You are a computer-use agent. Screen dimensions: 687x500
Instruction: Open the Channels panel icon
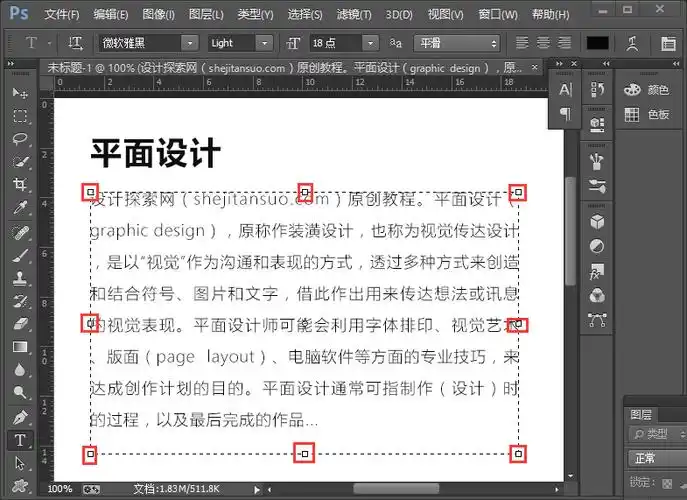(x=597, y=296)
